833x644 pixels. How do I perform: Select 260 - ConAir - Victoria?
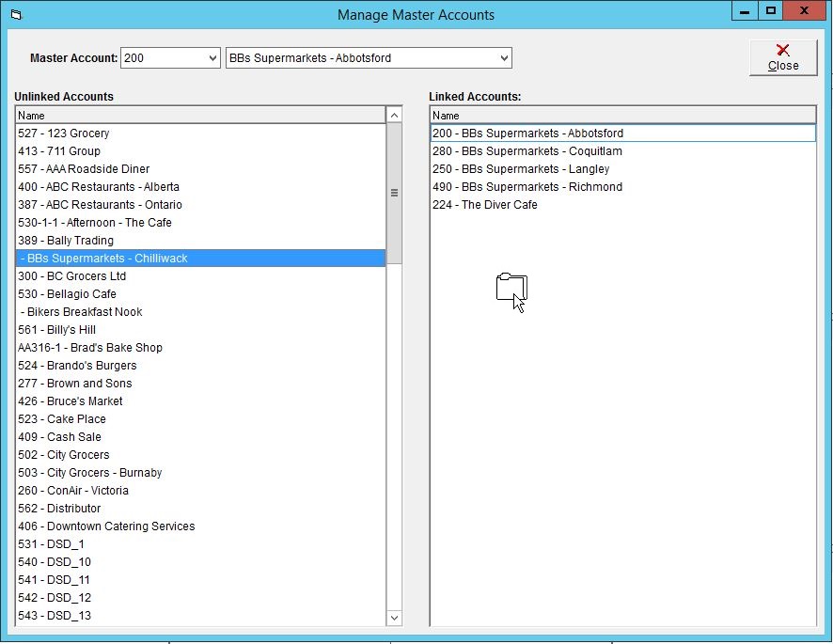(200, 491)
